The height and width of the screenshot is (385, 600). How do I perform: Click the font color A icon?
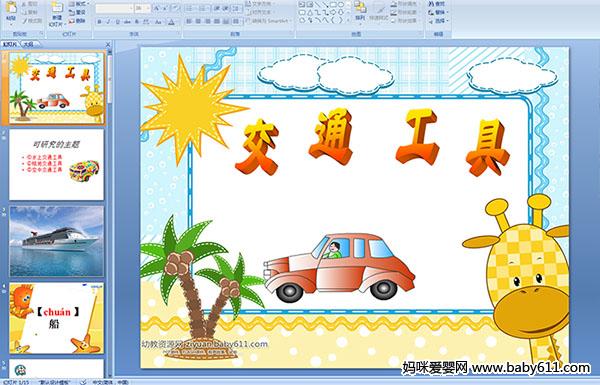tap(171, 22)
